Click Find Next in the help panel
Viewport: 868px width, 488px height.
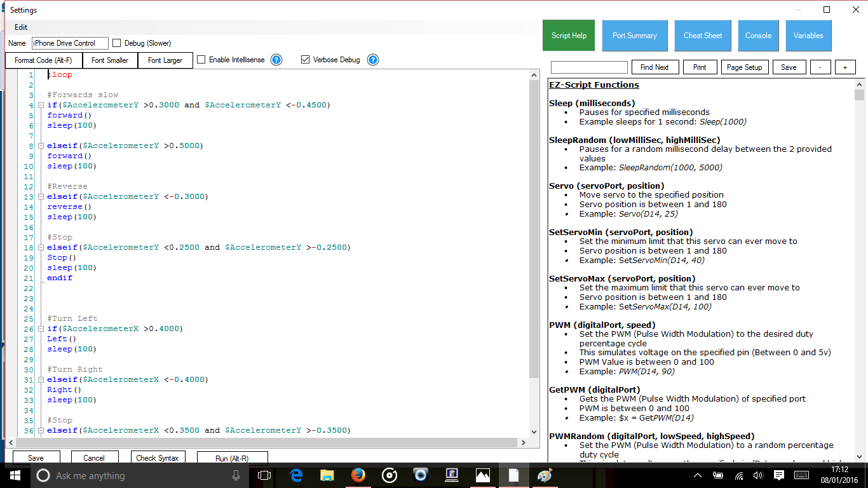(x=654, y=67)
